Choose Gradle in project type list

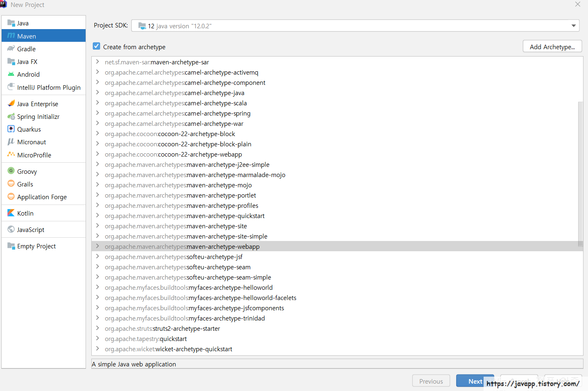tap(44, 49)
